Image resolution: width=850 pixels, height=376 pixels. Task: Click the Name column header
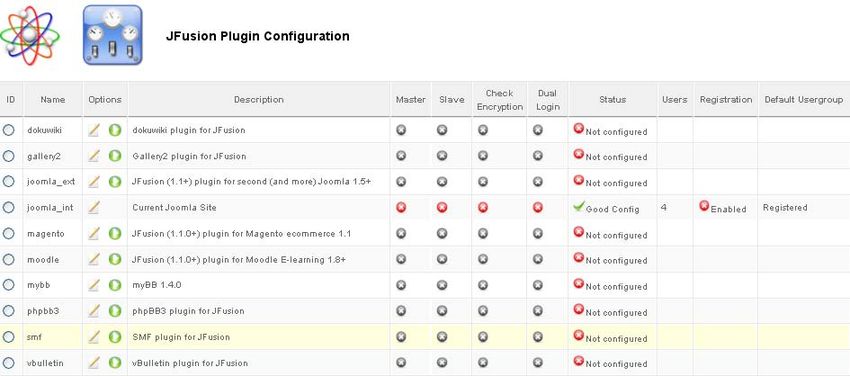tap(53, 100)
